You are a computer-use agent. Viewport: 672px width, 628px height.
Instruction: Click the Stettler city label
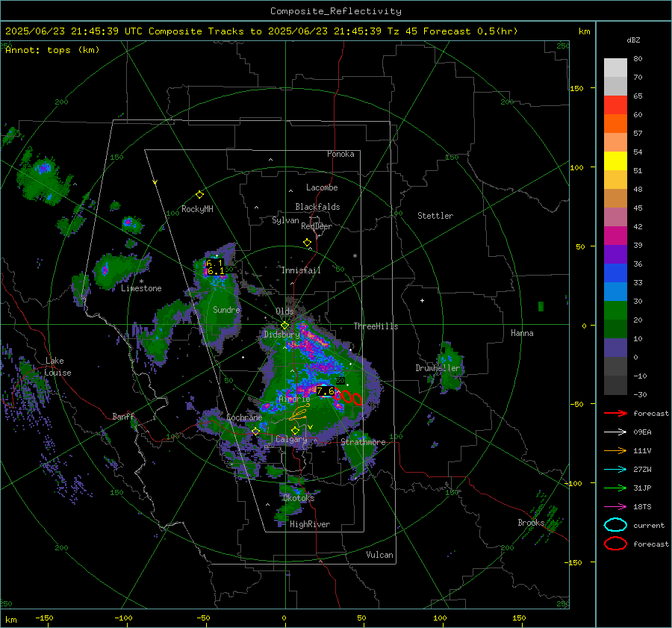pyautogui.click(x=435, y=216)
